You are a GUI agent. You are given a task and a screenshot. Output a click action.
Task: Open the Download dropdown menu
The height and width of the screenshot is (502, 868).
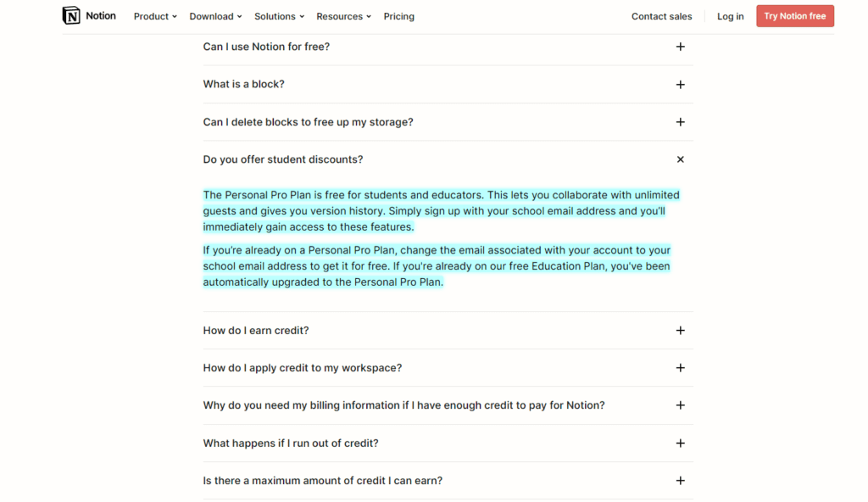pyautogui.click(x=215, y=16)
